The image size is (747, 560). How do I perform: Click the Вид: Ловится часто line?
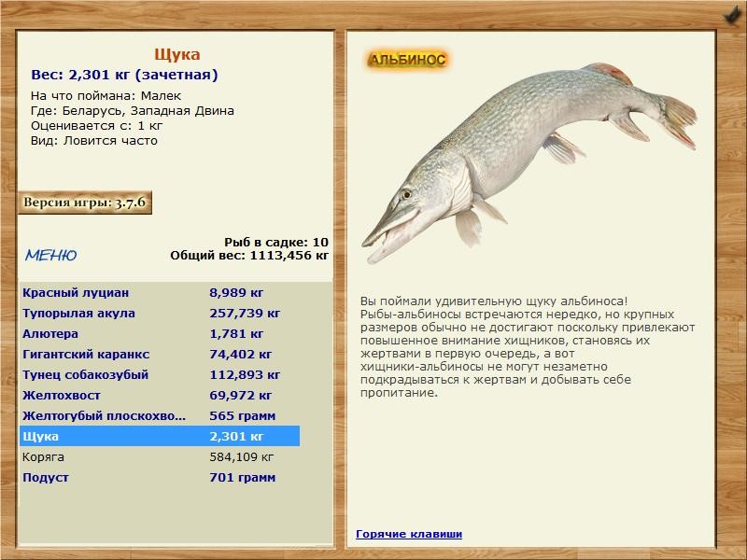click(94, 141)
